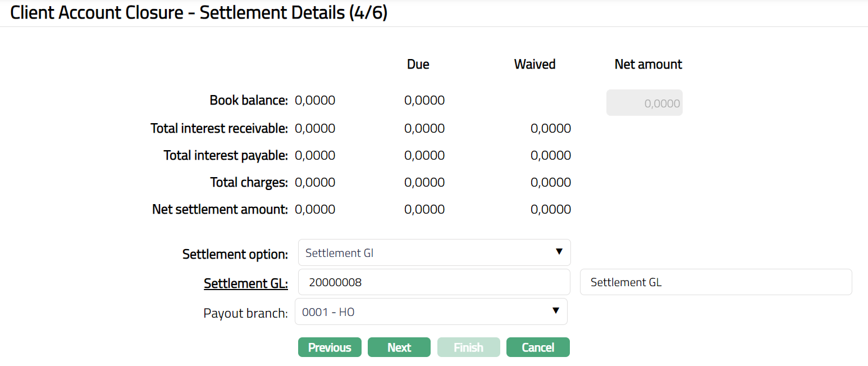Viewport: 868px width, 366px height.
Task: Select the Net amount column header
Action: pos(648,65)
